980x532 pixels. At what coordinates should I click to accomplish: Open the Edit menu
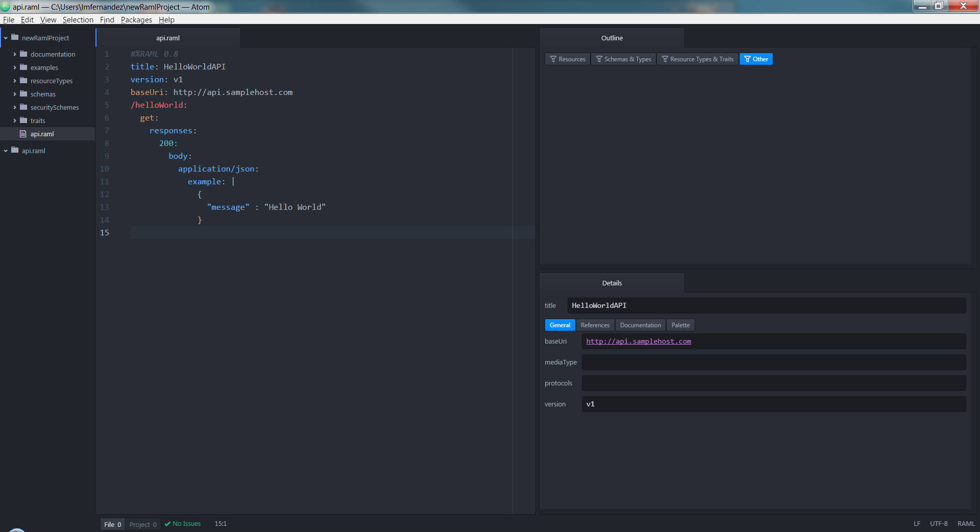[27, 19]
